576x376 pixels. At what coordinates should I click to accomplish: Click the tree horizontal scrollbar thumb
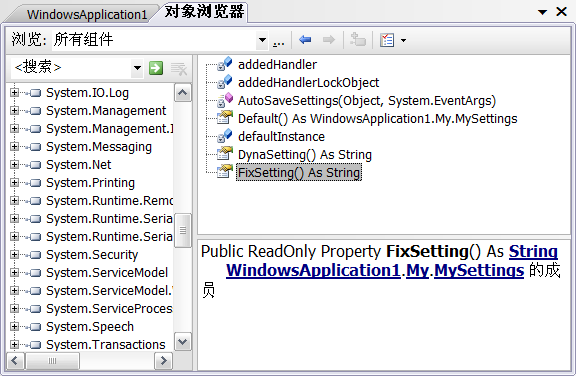[x=52, y=361]
